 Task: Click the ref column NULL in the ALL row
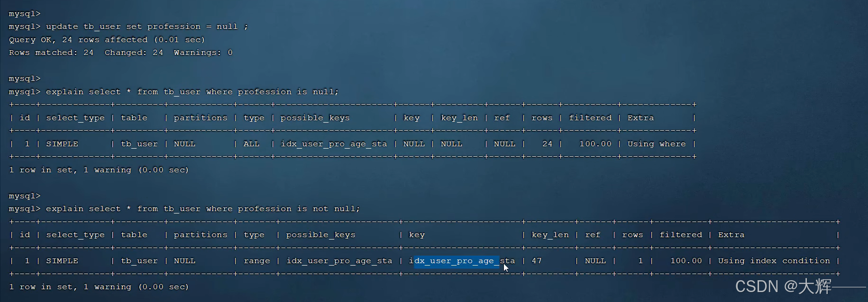(x=504, y=144)
